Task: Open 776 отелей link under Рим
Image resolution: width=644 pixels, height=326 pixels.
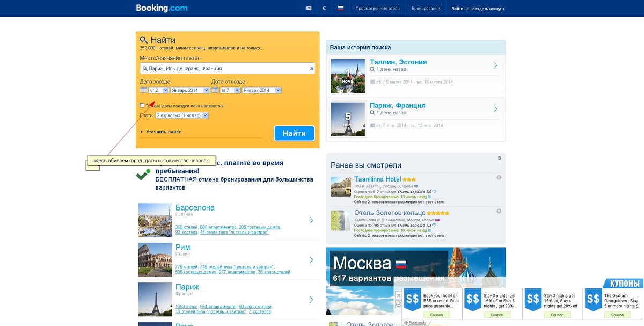Action: click(x=186, y=267)
